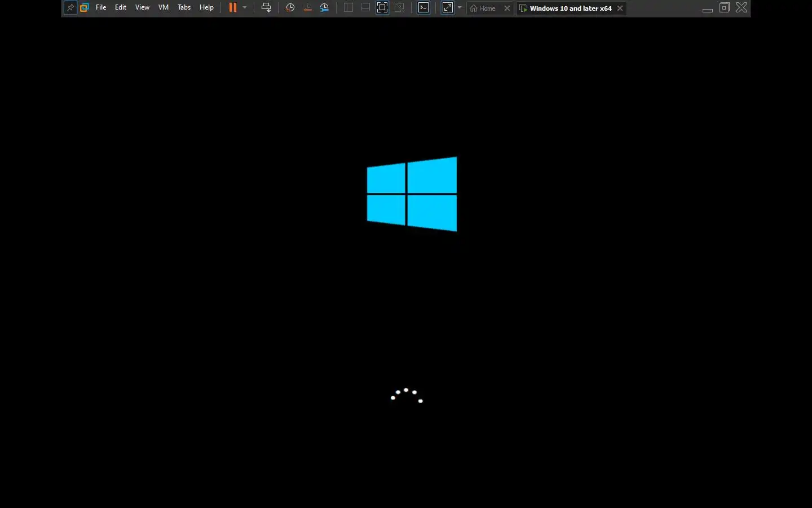Open the Edit menu
812x508 pixels.
[x=121, y=7]
